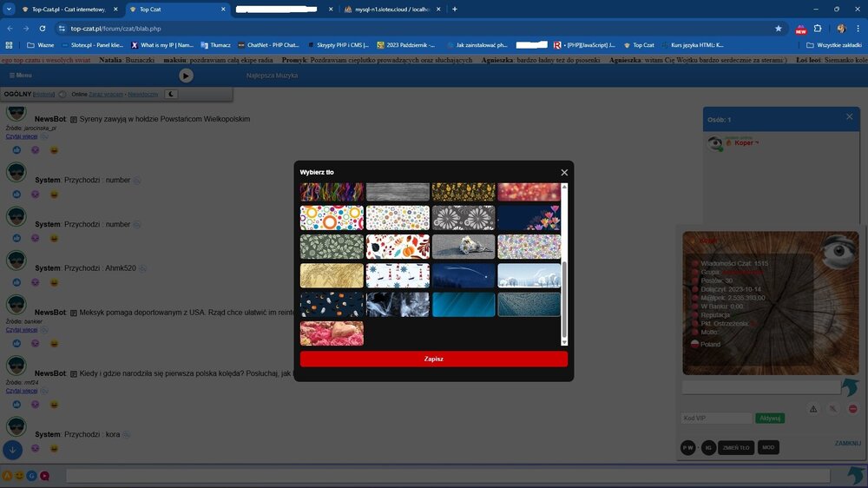The width and height of the screenshot is (868, 488).
Task: Open the red video chat icon
Action: 44,476
